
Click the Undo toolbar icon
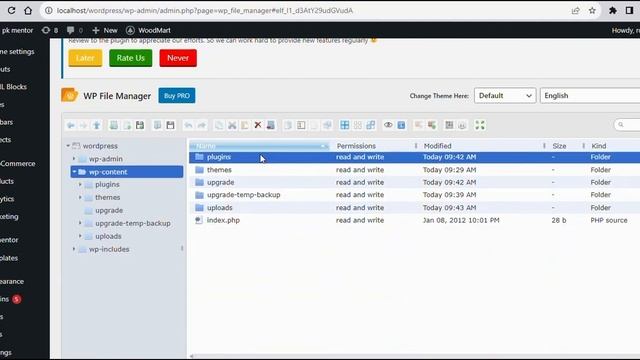(188, 125)
